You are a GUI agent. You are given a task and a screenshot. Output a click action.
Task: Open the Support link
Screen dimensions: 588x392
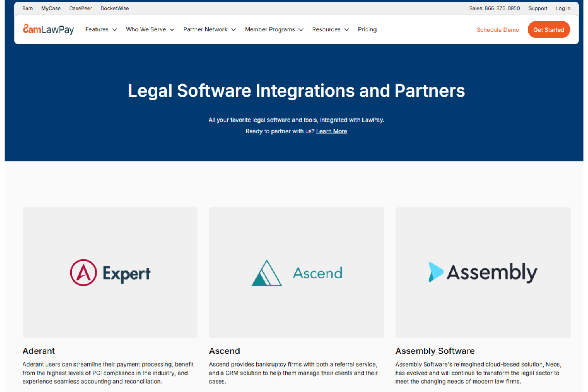(x=538, y=8)
